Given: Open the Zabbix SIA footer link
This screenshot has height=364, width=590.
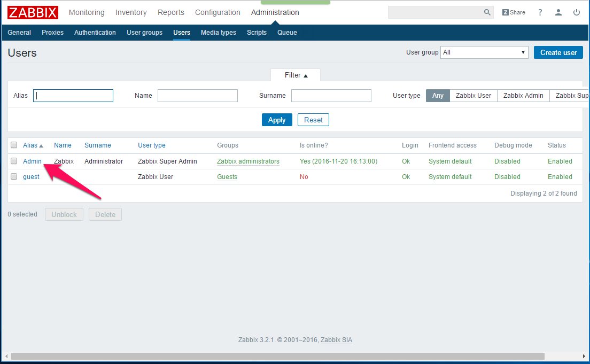Looking at the screenshot, I should [336, 339].
